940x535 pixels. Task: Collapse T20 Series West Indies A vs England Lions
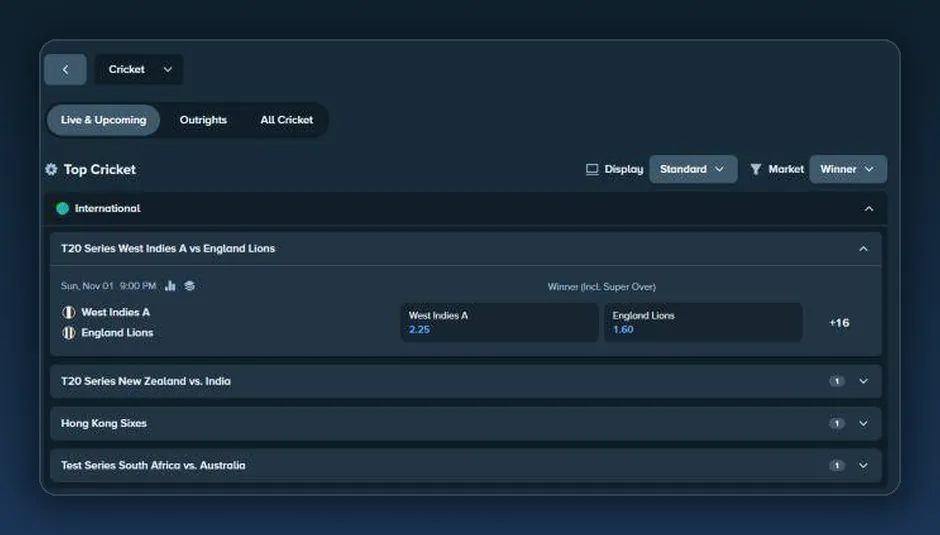pos(863,248)
